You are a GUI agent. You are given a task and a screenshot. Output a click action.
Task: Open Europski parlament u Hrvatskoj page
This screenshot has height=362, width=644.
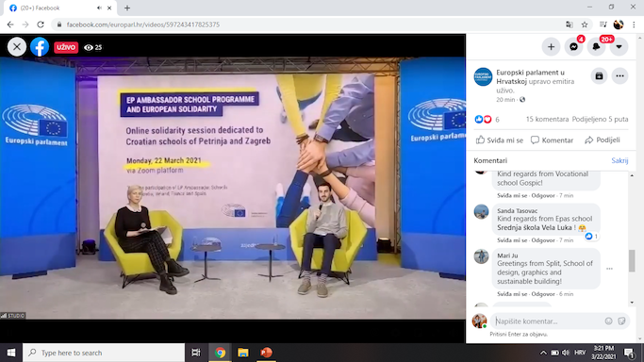coord(530,76)
